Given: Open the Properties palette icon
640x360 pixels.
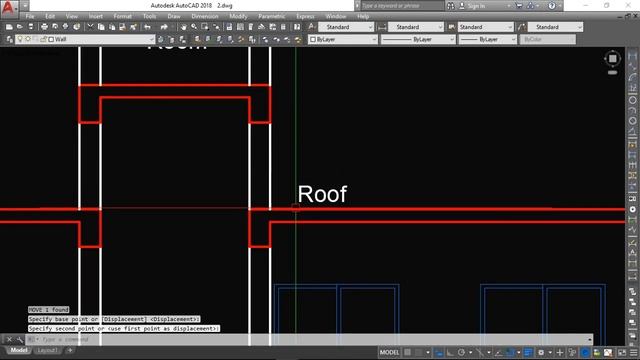Looking at the screenshot, I should click(229, 27).
